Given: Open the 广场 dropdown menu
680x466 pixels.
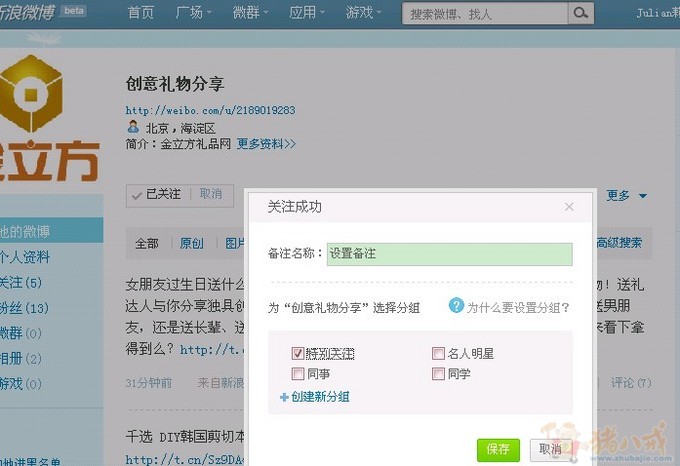Looking at the screenshot, I should tap(194, 13).
